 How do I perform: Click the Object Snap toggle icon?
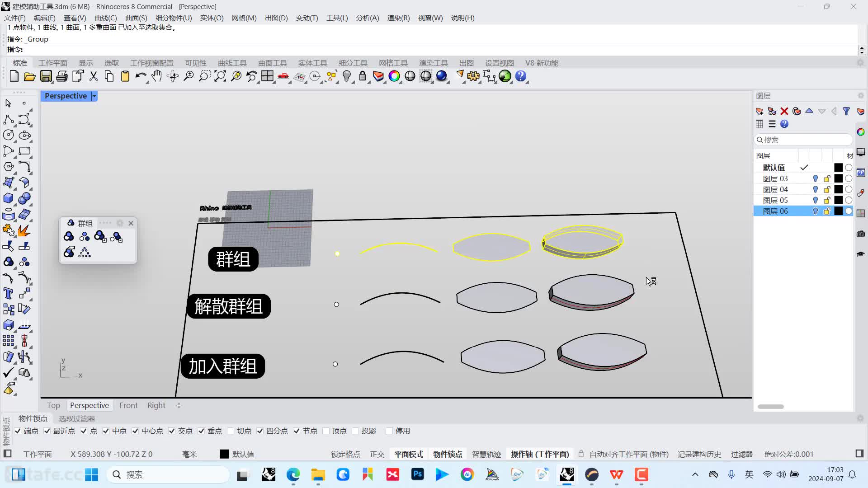[447, 454]
